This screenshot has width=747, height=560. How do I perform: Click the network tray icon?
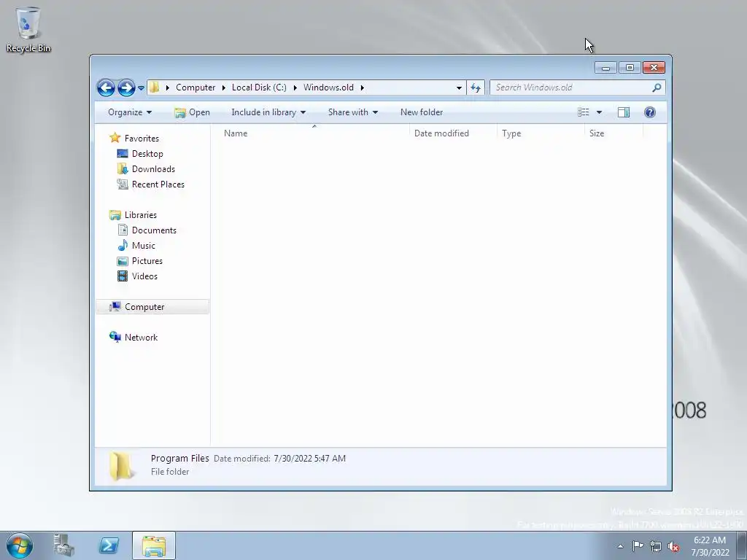coord(656,546)
